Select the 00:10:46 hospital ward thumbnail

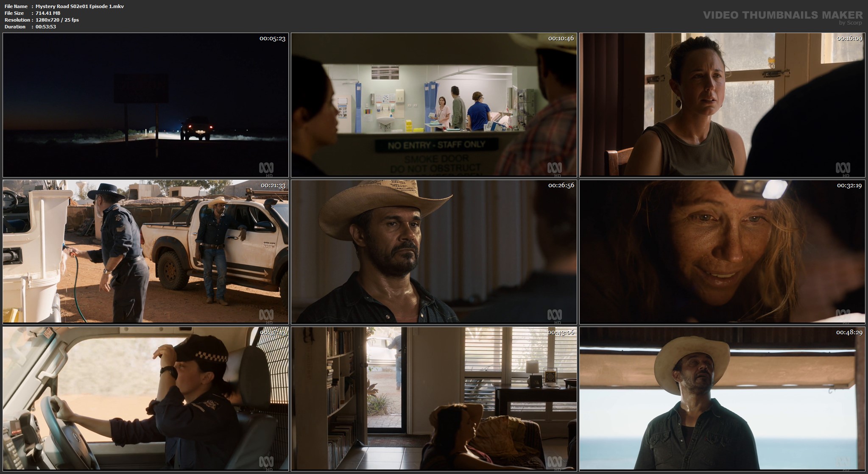point(434,105)
